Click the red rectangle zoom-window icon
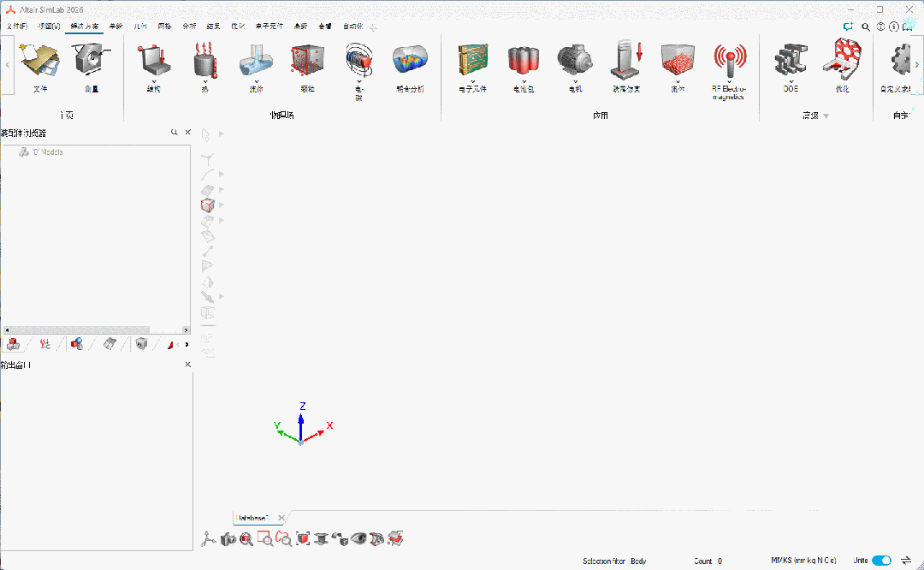924x570 pixels. coord(265,538)
